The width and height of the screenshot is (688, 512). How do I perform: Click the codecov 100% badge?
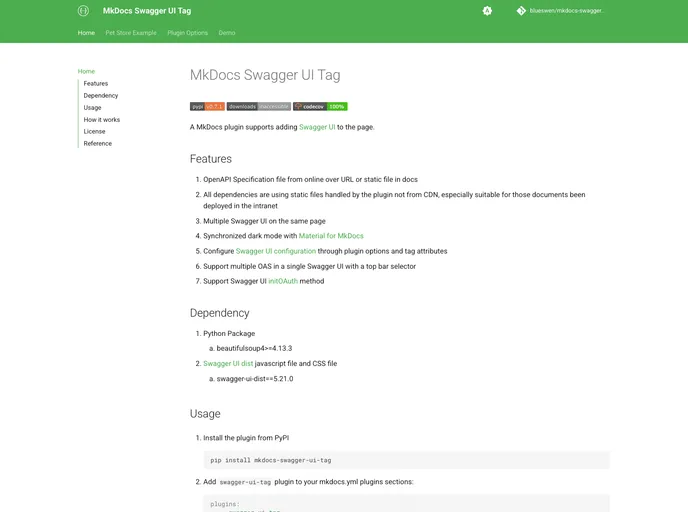320,107
